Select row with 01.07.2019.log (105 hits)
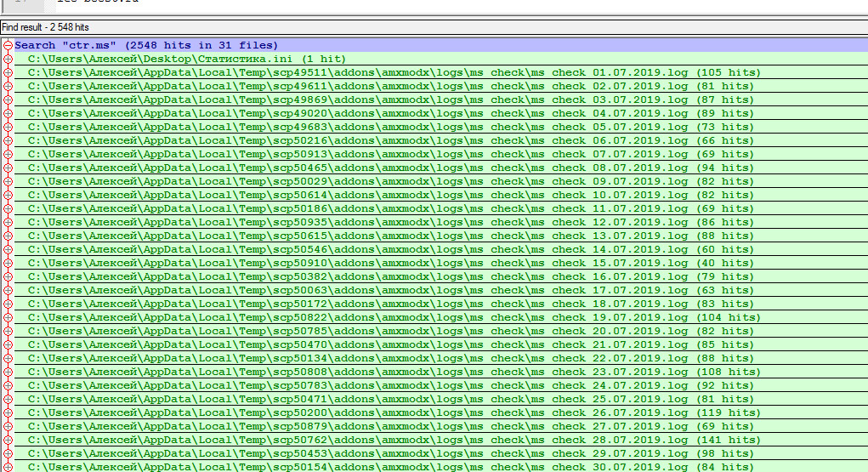This screenshot has width=868, height=472. pyautogui.click(x=440, y=72)
